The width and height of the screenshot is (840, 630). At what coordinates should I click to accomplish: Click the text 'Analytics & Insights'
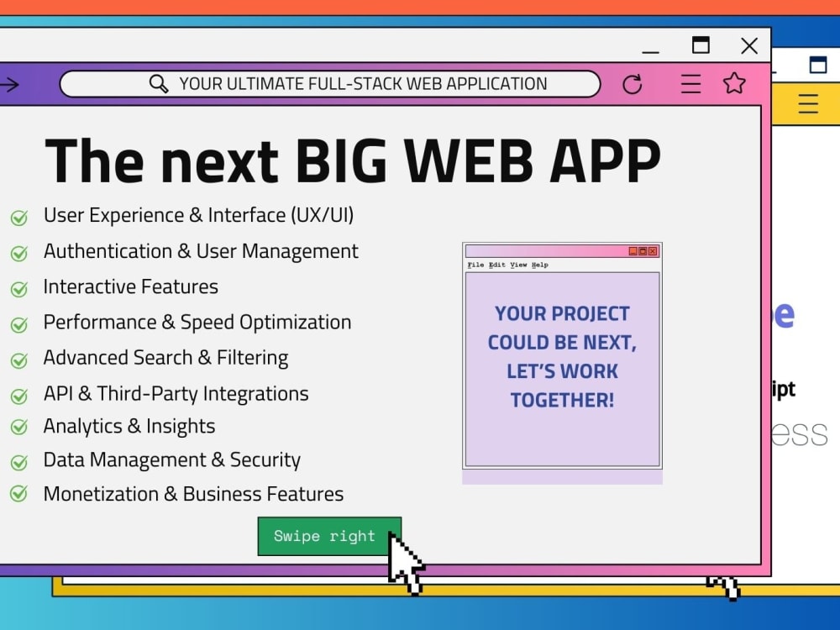tap(129, 427)
